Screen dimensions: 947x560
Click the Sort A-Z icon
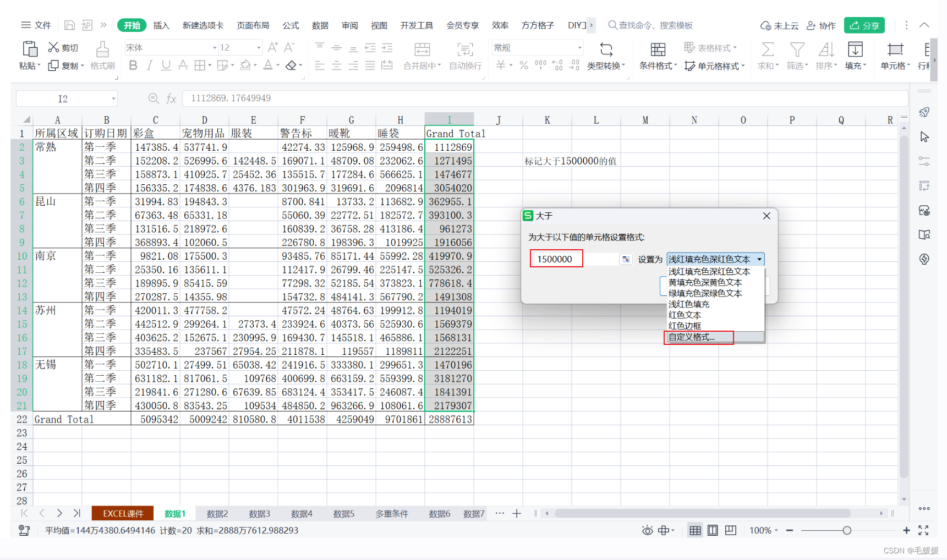point(826,49)
